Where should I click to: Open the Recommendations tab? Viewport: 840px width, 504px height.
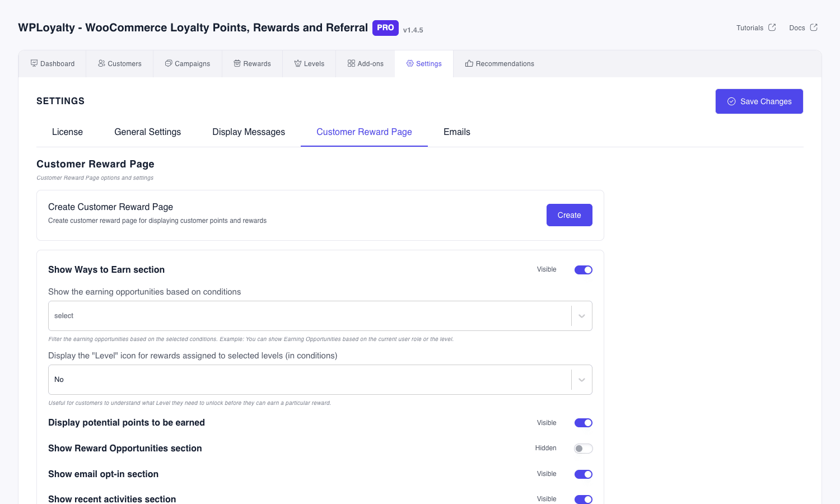pos(500,64)
